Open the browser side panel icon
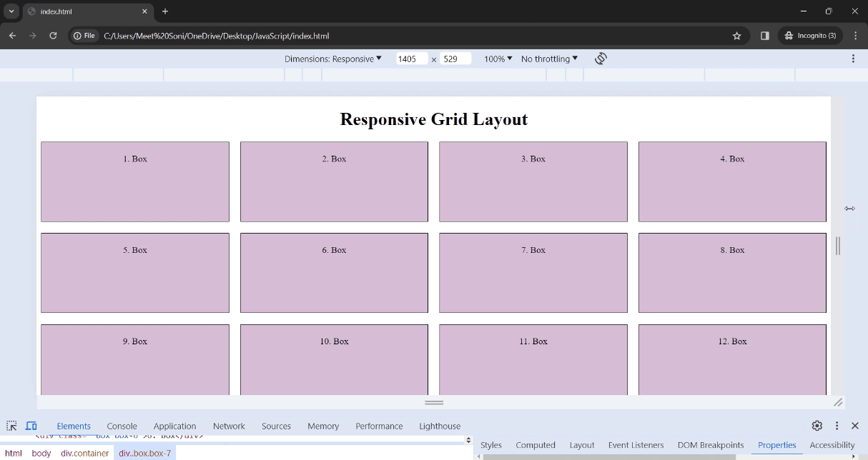This screenshot has width=868, height=460. coord(764,36)
